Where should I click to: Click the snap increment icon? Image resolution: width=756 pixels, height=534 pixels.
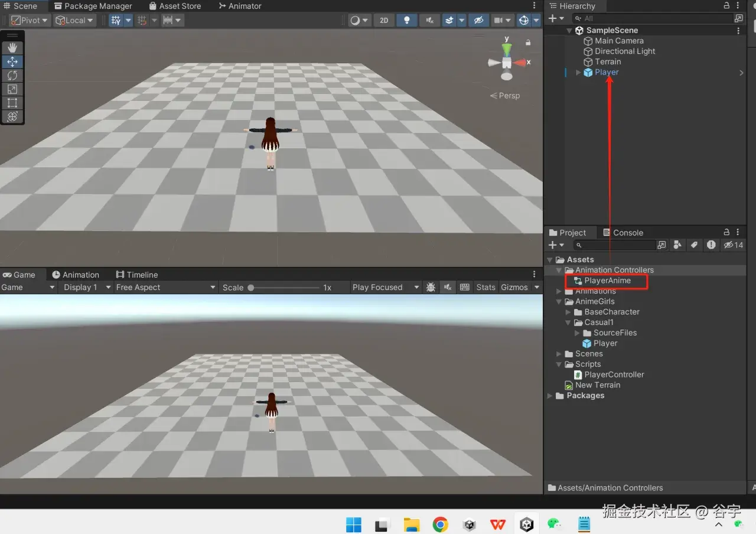click(142, 20)
